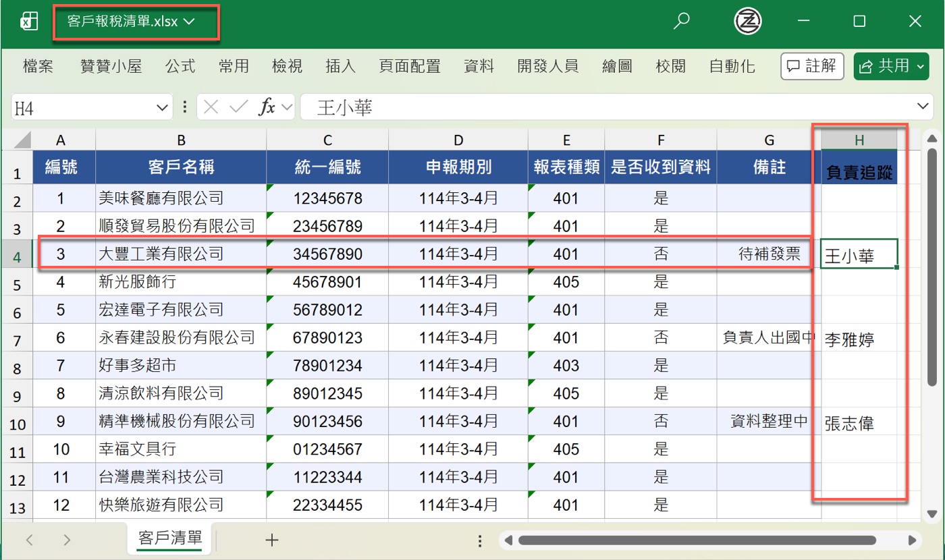Open the user account avatar icon
945x560 pixels.
click(x=747, y=21)
